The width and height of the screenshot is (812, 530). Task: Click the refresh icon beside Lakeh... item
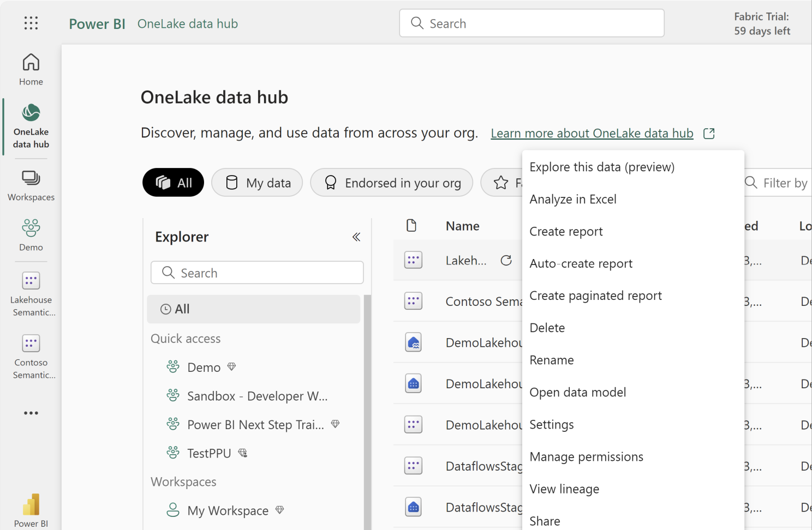click(x=506, y=261)
